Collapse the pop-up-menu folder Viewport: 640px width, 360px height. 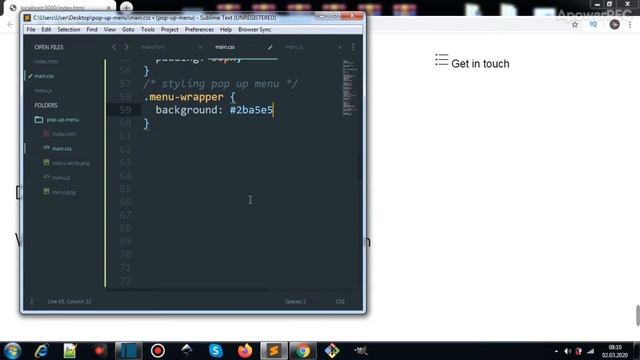[x=63, y=120]
